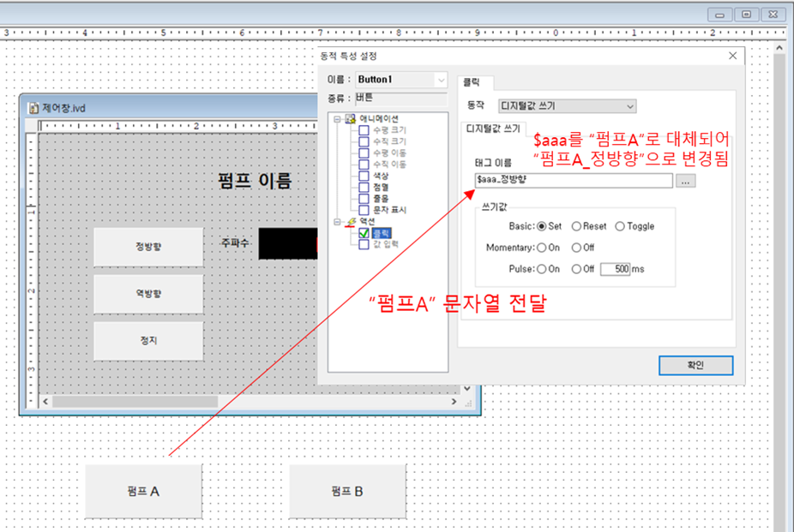Click the 정방향 button in 제어창
Screen dimensions: 794x532
tap(148, 247)
